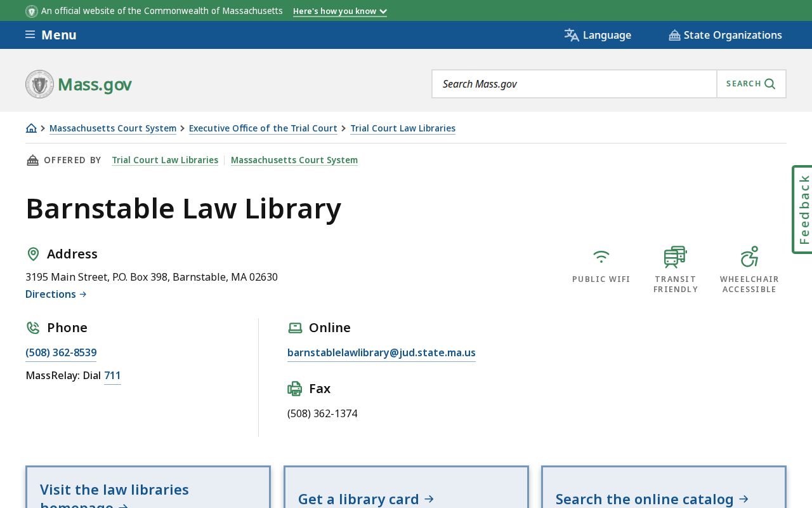The width and height of the screenshot is (812, 508).
Task: Click the small seal in the official website banner
Action: pyautogui.click(x=32, y=11)
